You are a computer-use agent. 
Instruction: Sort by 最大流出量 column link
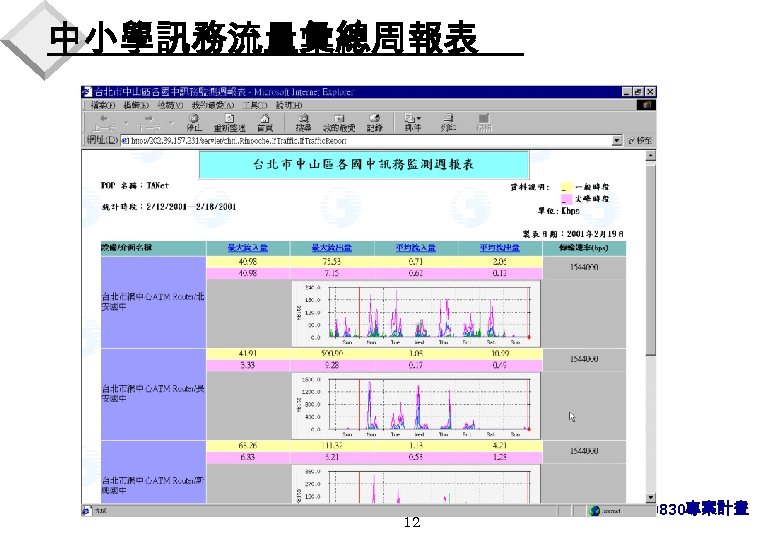332,248
